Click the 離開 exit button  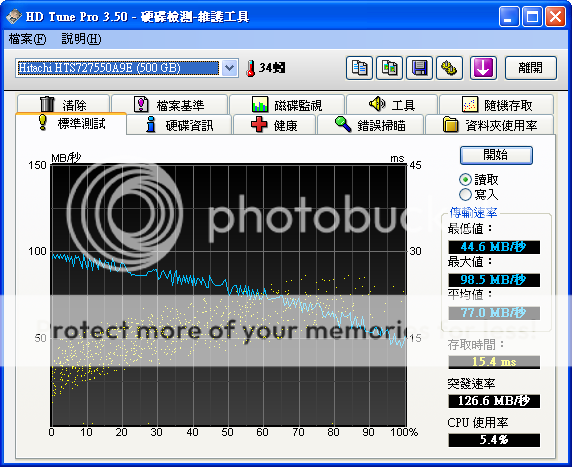coord(530,68)
